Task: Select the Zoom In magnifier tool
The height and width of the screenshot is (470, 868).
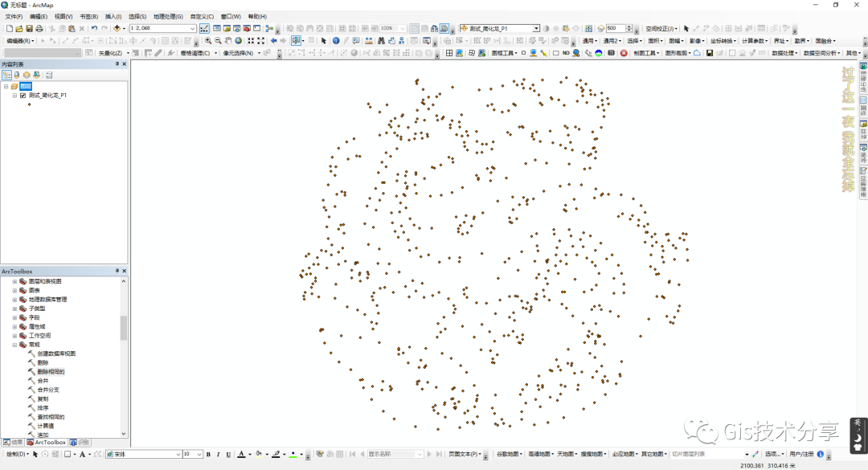Action: (x=208, y=40)
